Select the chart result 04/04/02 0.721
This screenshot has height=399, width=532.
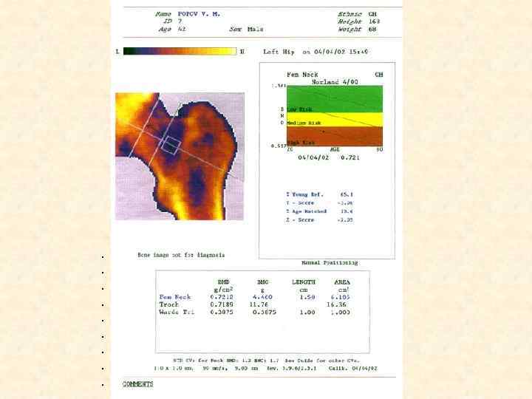click(x=328, y=157)
